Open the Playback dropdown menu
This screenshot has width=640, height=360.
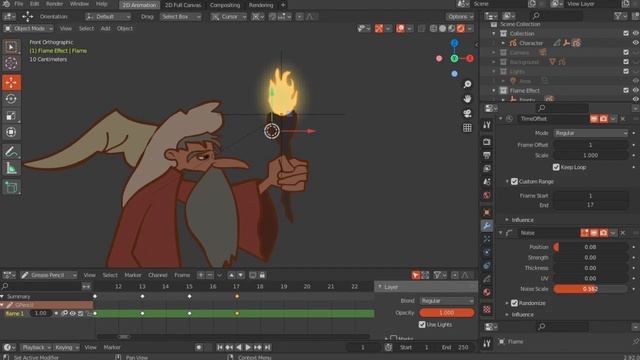pos(36,347)
